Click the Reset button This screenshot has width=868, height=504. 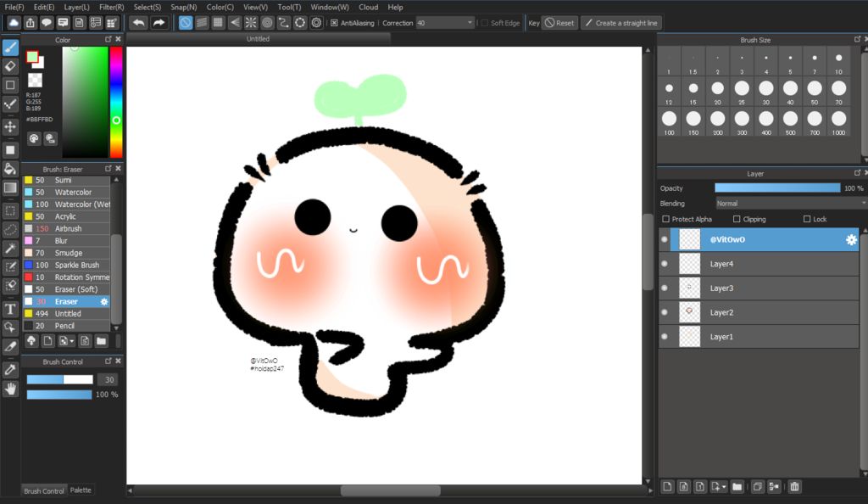pos(559,23)
